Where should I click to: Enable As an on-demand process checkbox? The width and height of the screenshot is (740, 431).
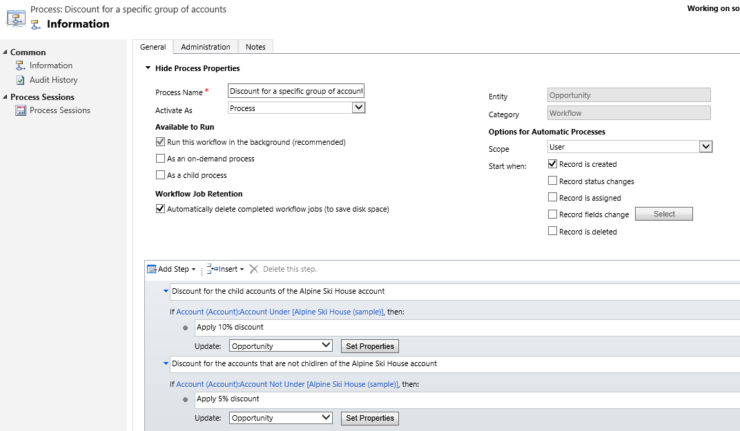(x=161, y=159)
